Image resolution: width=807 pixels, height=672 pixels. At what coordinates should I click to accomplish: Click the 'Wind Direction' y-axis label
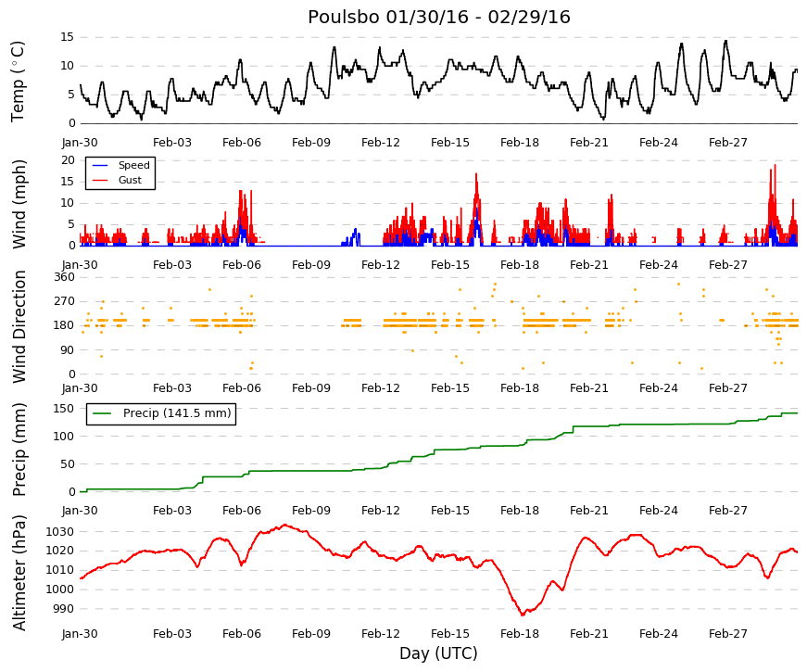19,326
